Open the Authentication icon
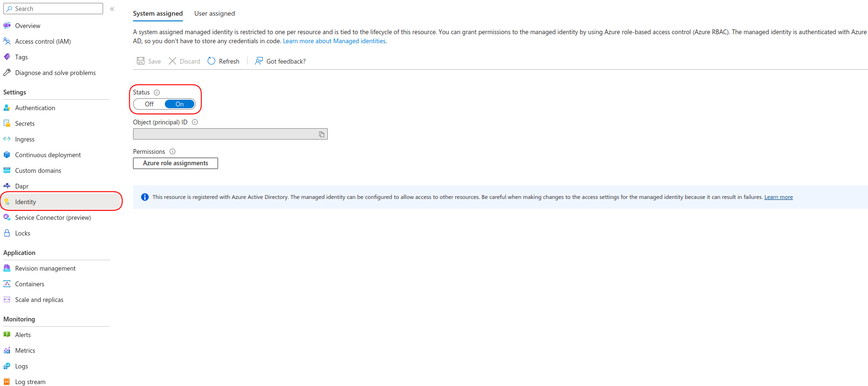Screen dimensions: 868x386 7,108
